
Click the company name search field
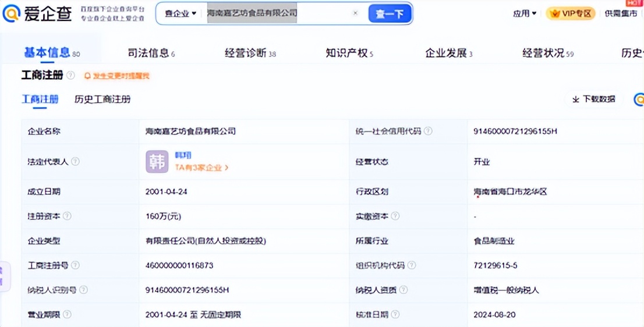click(x=279, y=13)
